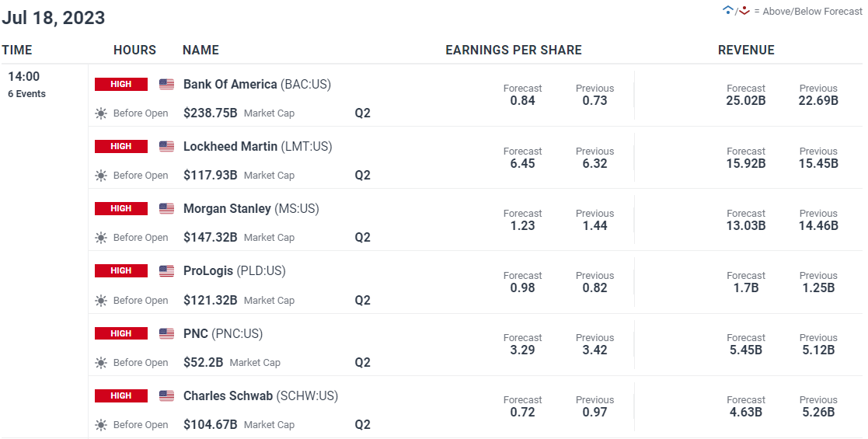
Task: Click the sun icon in Lockheed Martin row
Action: 101,176
